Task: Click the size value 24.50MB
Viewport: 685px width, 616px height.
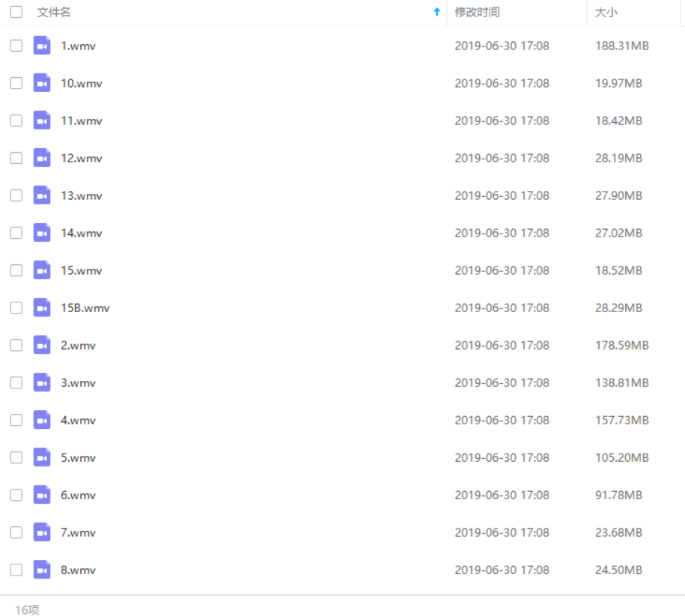Action: pyautogui.click(x=618, y=570)
